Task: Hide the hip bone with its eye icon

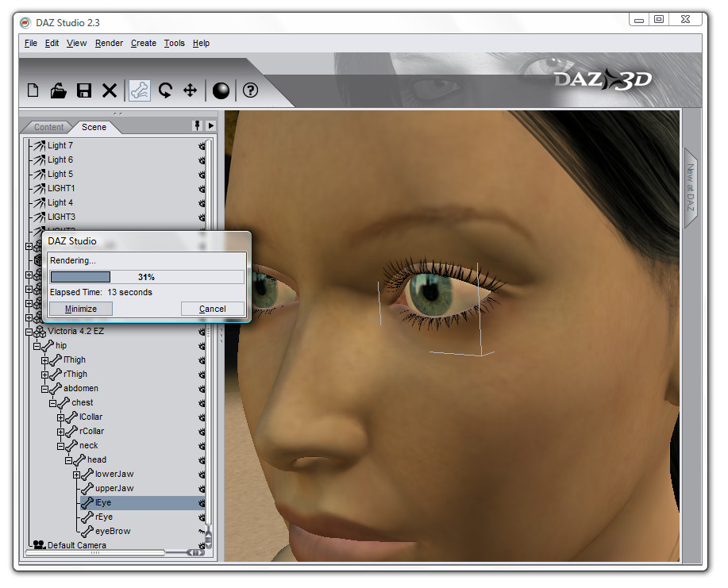Action: pos(202,346)
